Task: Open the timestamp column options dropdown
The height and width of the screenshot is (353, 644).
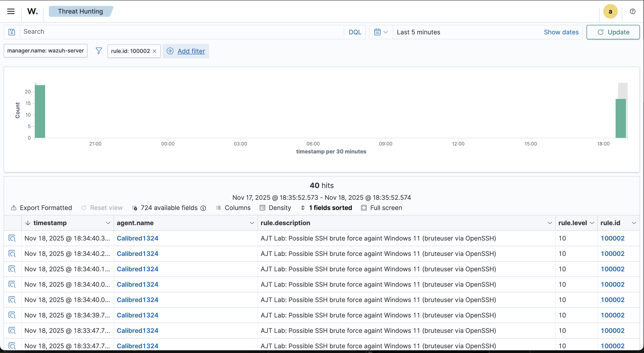Action: (x=108, y=223)
